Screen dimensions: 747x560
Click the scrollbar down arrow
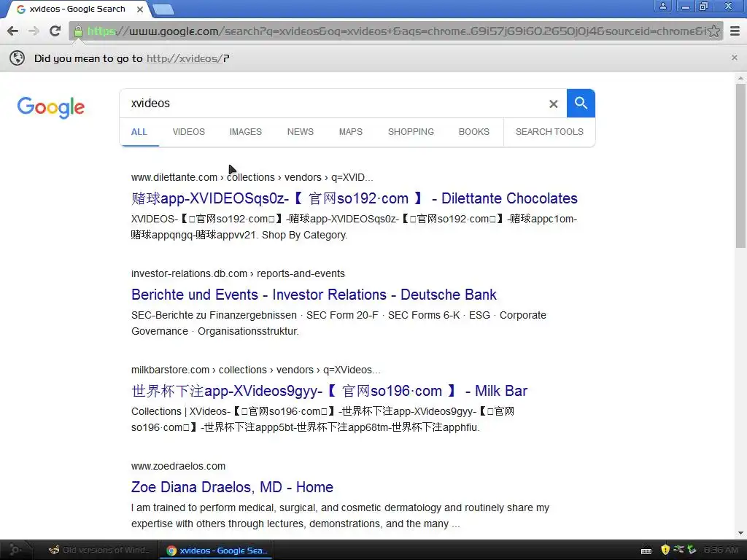pos(740,533)
